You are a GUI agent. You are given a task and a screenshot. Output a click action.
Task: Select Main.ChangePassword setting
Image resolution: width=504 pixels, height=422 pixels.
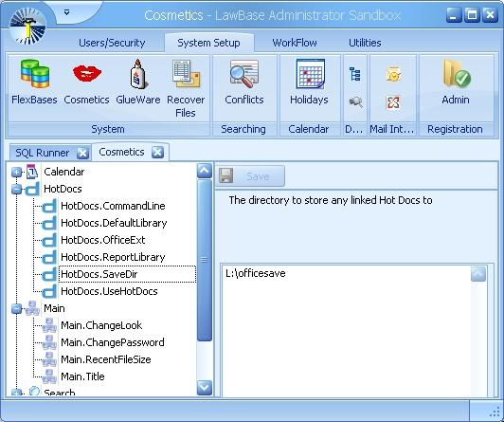coord(113,342)
